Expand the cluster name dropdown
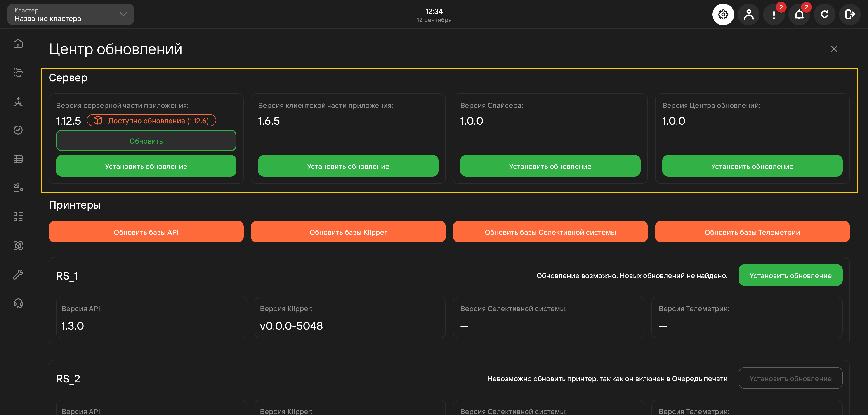Screen dimensions: 868x415 coord(71,14)
